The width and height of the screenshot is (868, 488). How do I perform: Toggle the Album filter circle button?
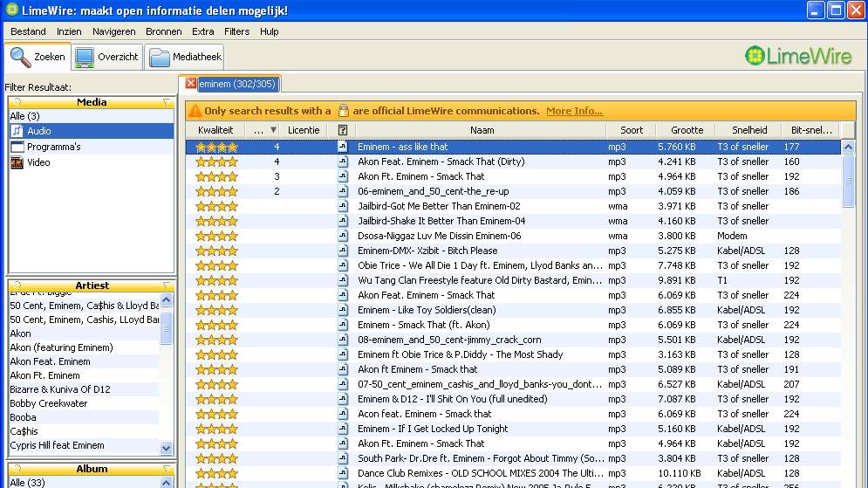click(x=17, y=469)
